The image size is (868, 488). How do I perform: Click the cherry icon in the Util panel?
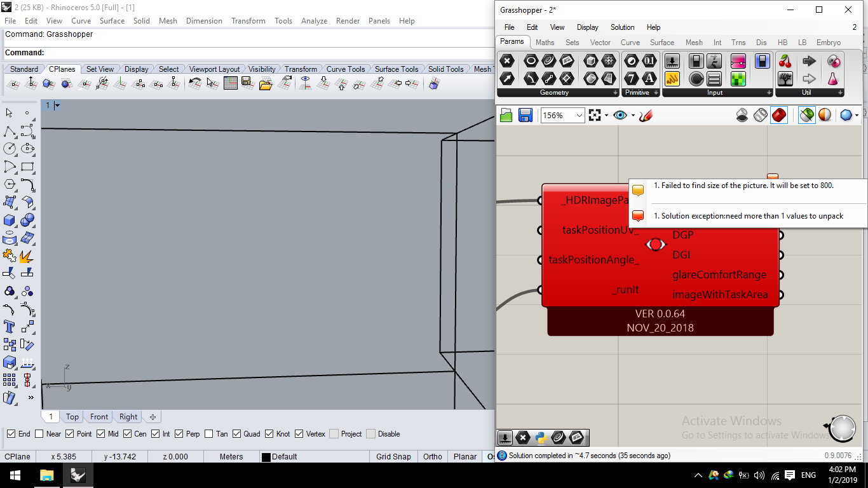(785, 61)
